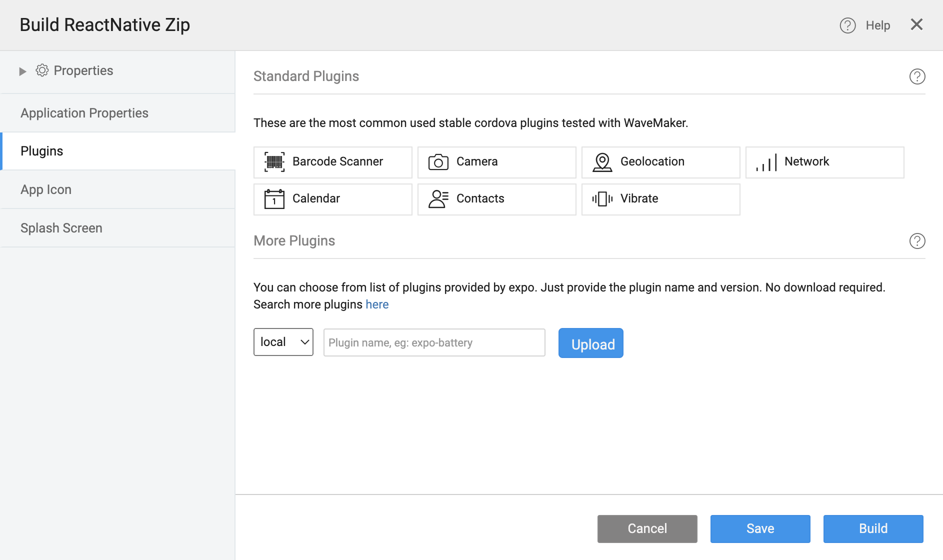Select the Geolocation pin icon
The width and height of the screenshot is (943, 560).
coord(601,161)
